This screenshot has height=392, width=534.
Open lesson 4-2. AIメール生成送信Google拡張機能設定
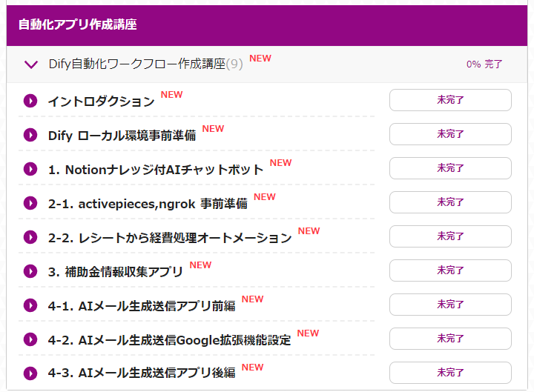(x=169, y=340)
